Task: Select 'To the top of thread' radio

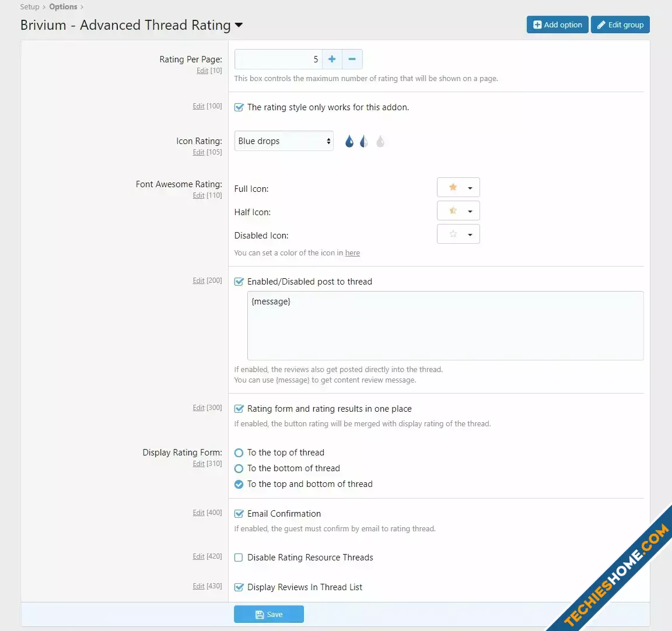Action: tap(239, 453)
